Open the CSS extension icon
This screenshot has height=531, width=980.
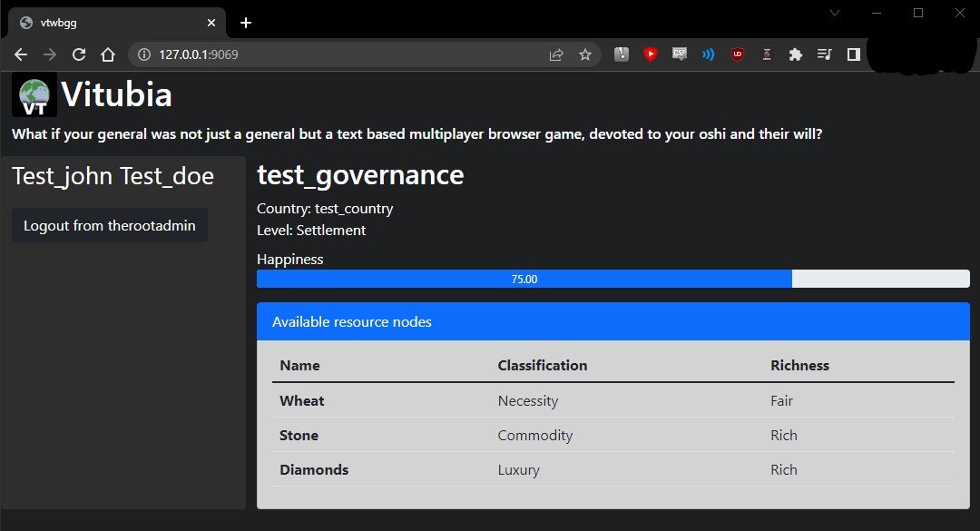[680, 54]
